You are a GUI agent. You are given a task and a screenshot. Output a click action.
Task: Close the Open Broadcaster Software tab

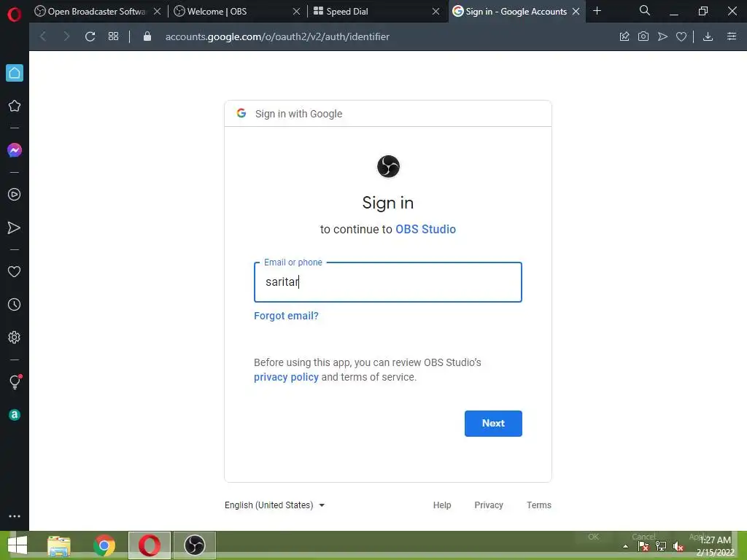tap(158, 12)
